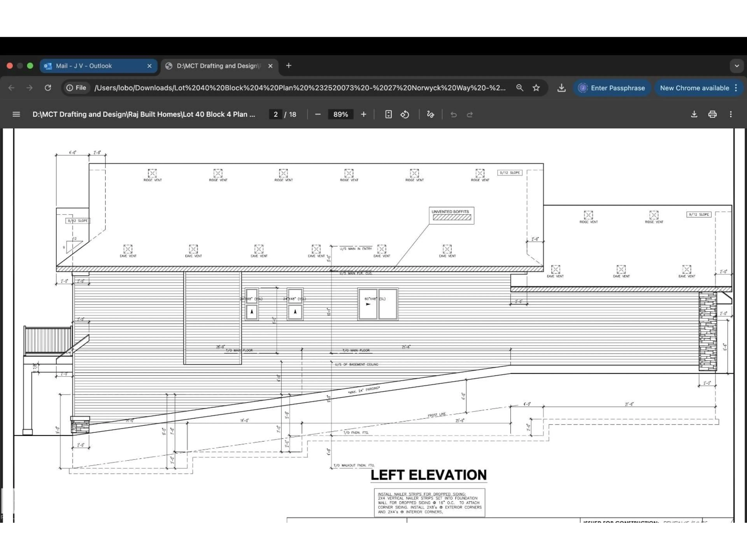Expand the tab search dropdown
The height and width of the screenshot is (560, 747).
coord(737,66)
